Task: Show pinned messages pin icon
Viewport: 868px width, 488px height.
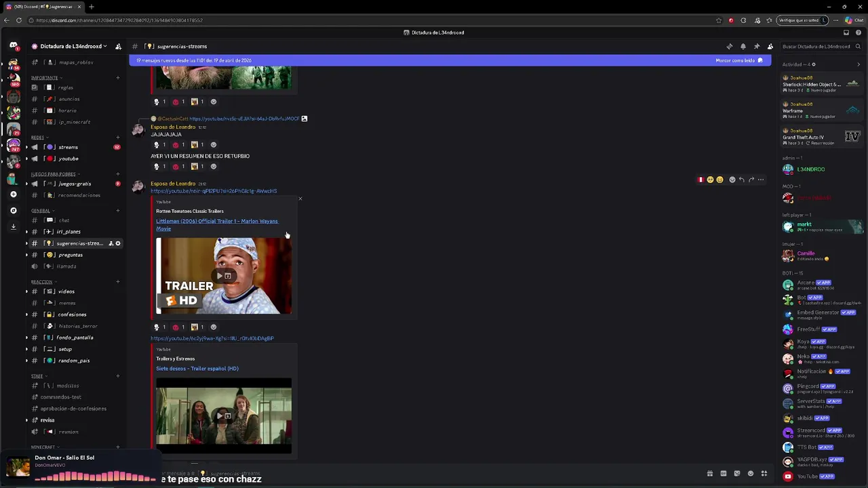Action: click(757, 47)
